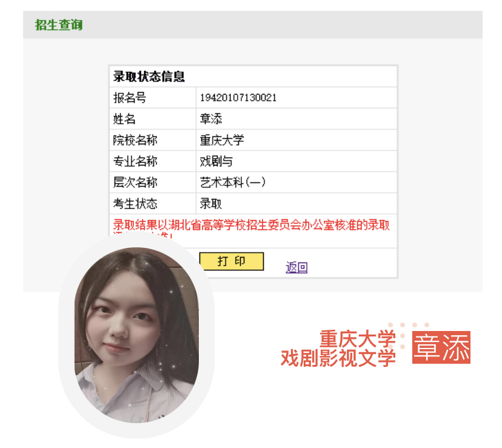Click the 考生状态 row label
502x448 pixels.
click(x=135, y=203)
